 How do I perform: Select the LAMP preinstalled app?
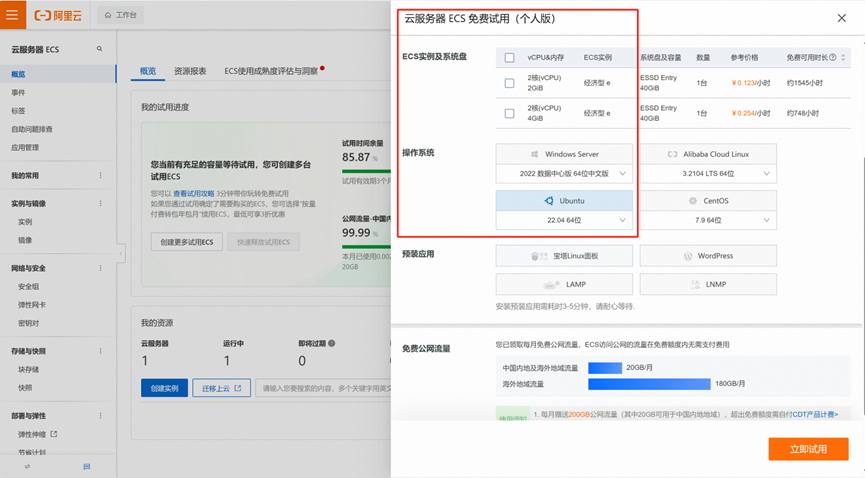[564, 284]
